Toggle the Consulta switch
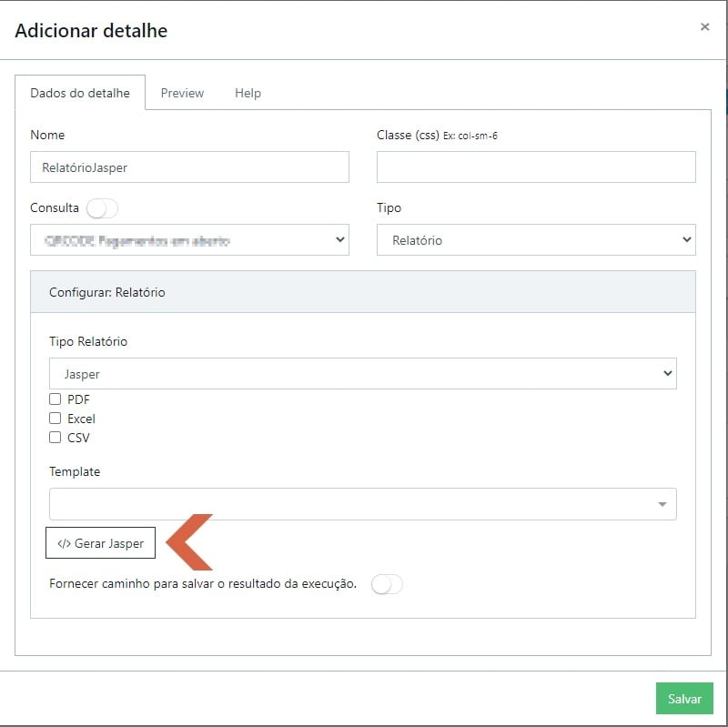This screenshot has width=728, height=727. point(102,208)
